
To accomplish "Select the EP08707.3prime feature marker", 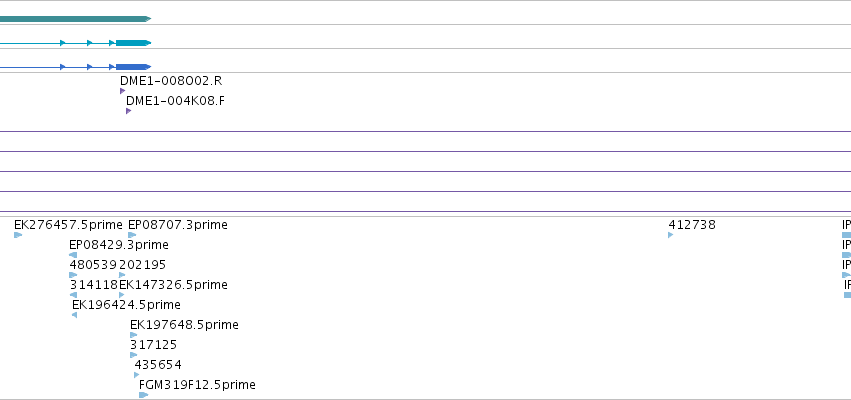I will click(132, 235).
